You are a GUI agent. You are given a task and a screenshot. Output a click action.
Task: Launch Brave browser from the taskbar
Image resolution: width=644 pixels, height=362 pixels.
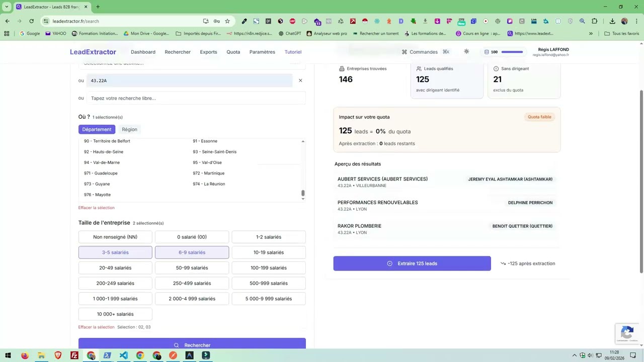tap(58, 355)
